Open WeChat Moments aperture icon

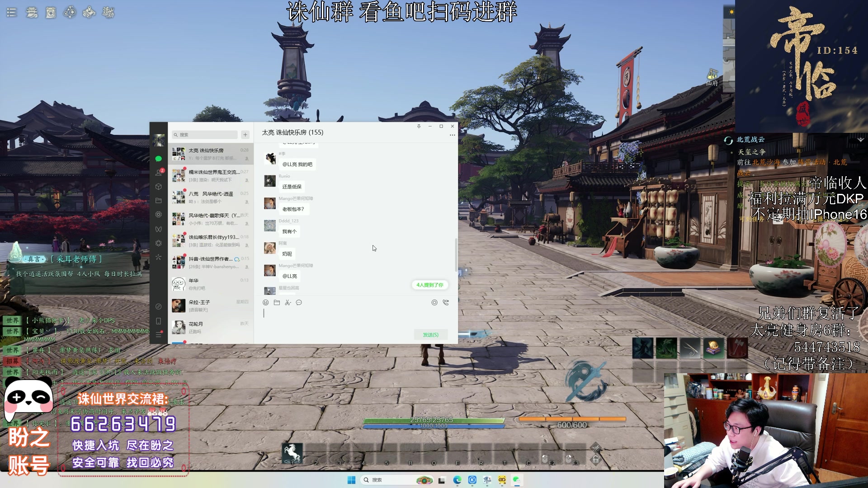(158, 215)
